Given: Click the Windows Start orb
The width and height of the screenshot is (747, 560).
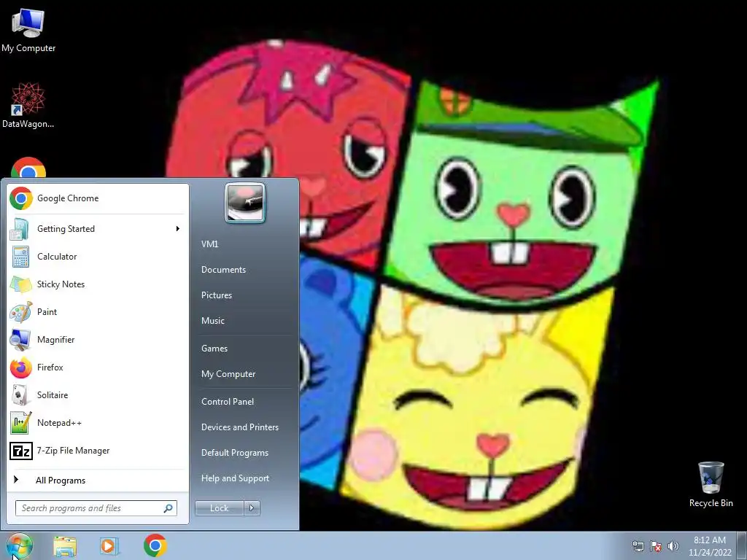Looking at the screenshot, I should tap(19, 545).
